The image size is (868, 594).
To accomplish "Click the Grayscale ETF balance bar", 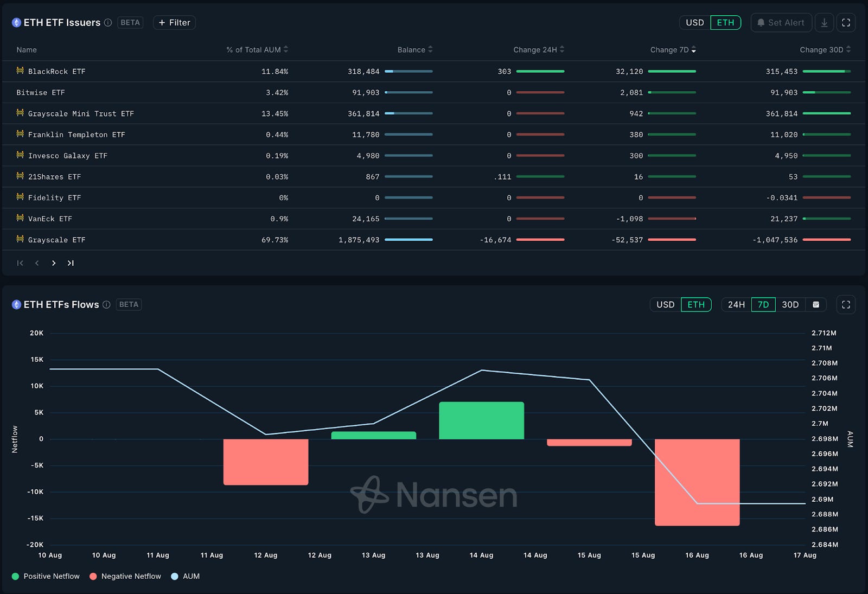I will 409,239.
